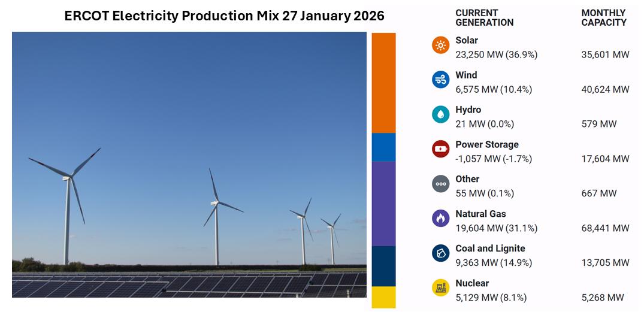The width and height of the screenshot is (644, 312).
Task: Click the "Coal and Lignite" label
Action: pos(491,249)
